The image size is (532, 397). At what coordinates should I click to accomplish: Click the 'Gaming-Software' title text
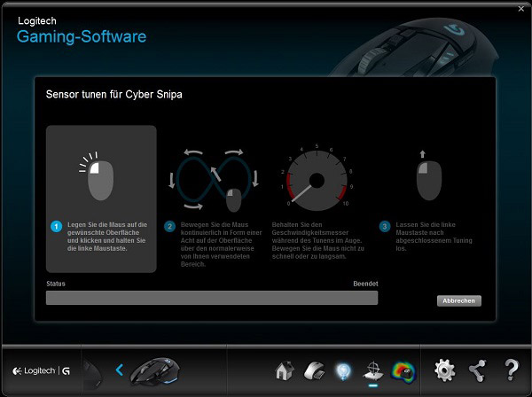click(82, 37)
